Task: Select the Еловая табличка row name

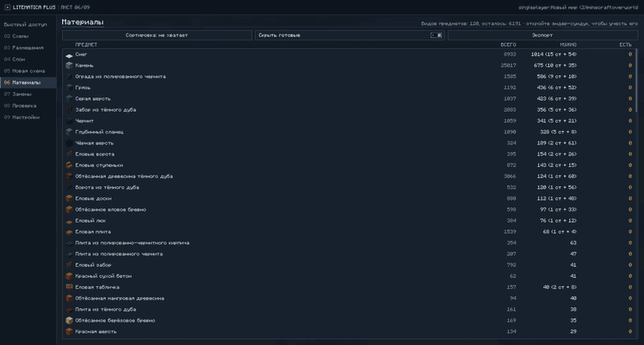Action: 97,287
